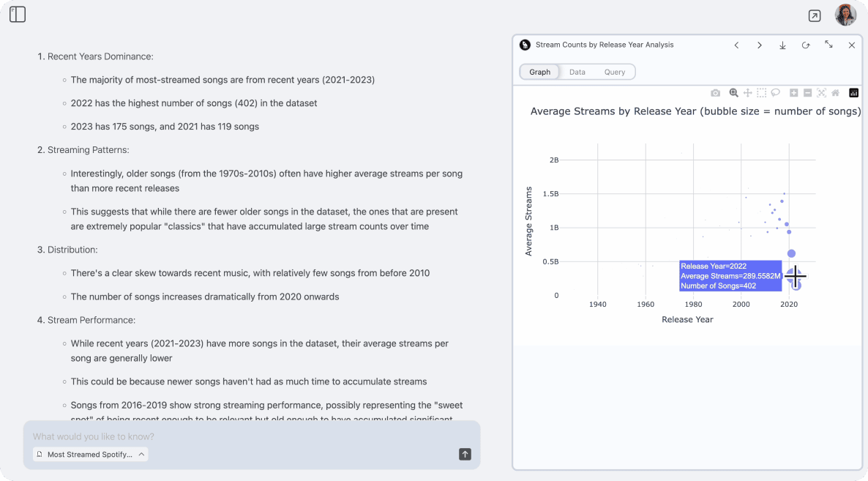This screenshot has height=481, width=868.
Task: Choose the Box Select tool
Action: click(762, 93)
